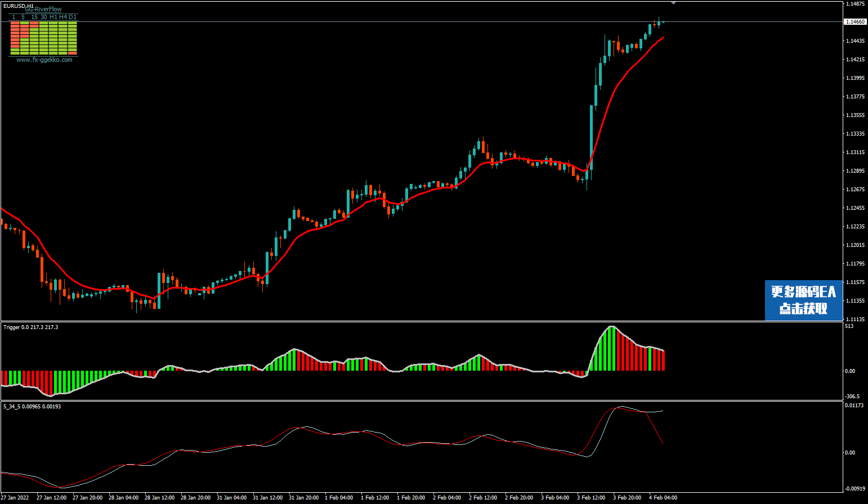The image size is (868, 504).
Task: Select the 5_34_5 indicator label
Action: click(32, 406)
